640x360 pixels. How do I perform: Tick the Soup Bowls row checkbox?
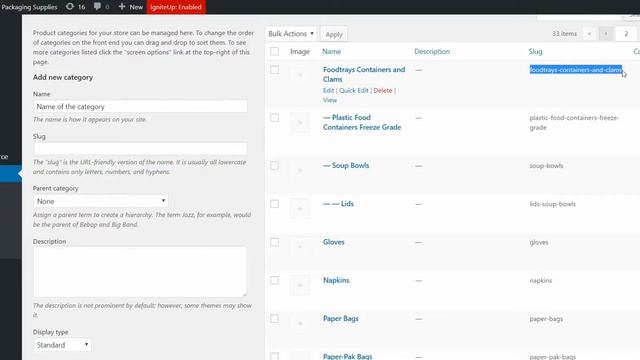(x=274, y=165)
